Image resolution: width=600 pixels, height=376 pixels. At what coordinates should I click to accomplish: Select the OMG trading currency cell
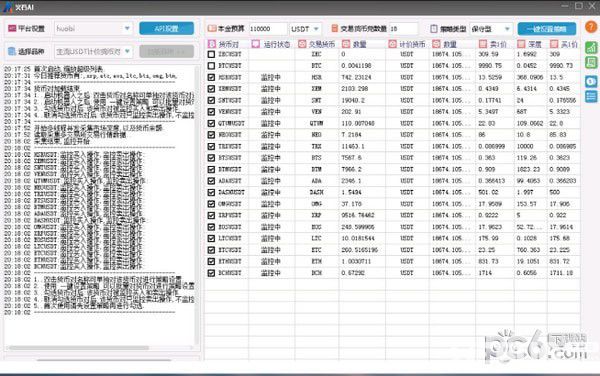click(x=316, y=204)
